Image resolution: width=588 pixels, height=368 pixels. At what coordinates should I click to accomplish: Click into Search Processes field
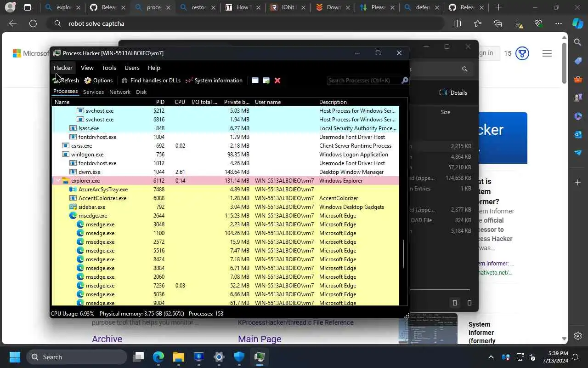tap(364, 80)
